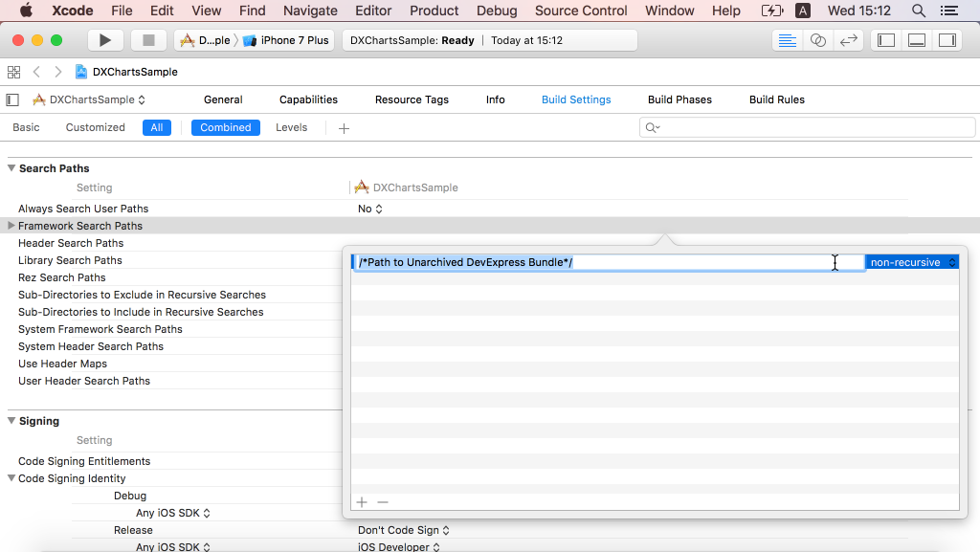Expand the Framework Search Paths row
This screenshot has height=552, width=980.
10,225
